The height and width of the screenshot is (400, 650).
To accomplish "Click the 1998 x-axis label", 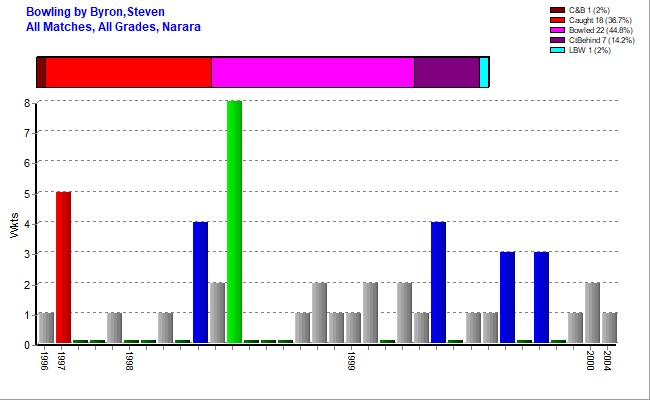I will click(129, 361).
